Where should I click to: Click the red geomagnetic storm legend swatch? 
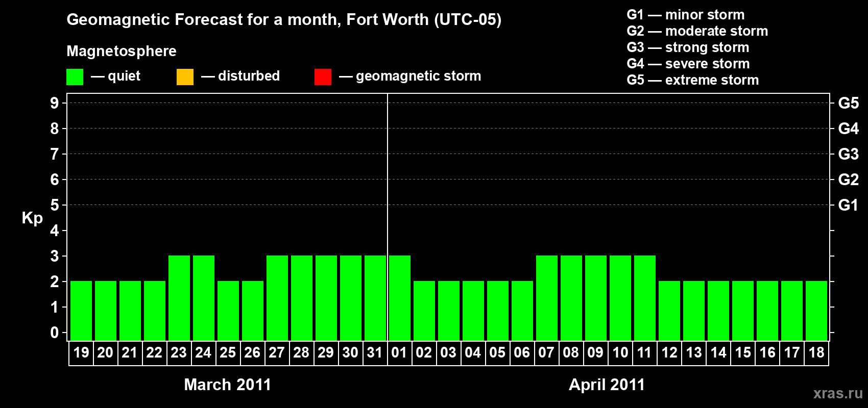[x=323, y=77]
